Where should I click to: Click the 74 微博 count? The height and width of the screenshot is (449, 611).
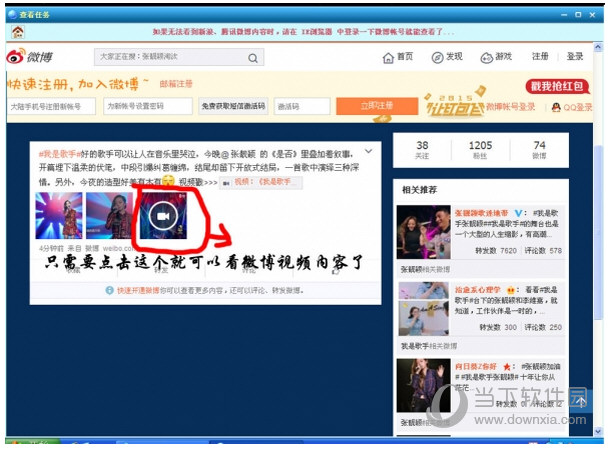click(539, 150)
